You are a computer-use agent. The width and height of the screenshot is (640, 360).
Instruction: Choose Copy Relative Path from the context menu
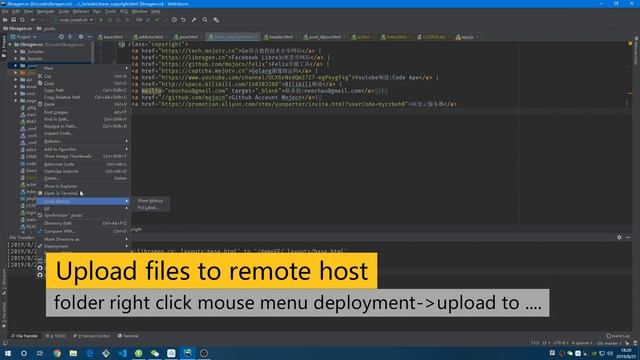coord(83,97)
